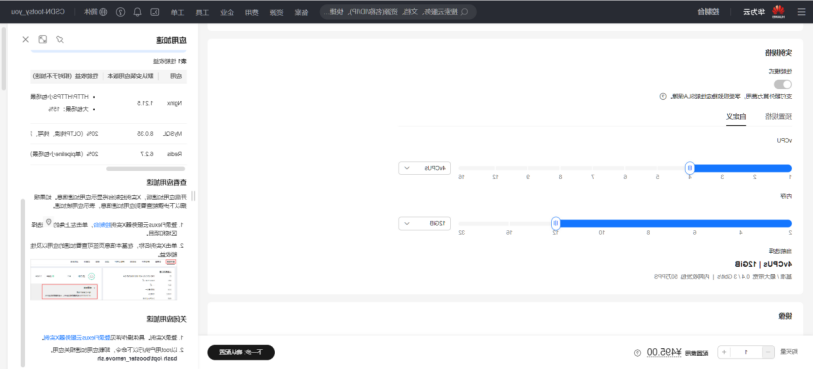The height and width of the screenshot is (369, 813).
Task: Switch language via the 简体 globe icon
Action: 95,11
